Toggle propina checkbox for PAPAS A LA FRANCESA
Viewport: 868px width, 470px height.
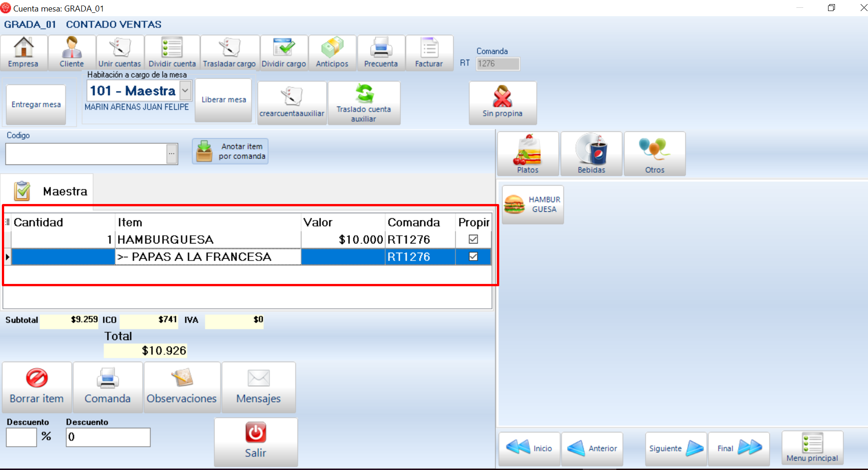coord(473,256)
